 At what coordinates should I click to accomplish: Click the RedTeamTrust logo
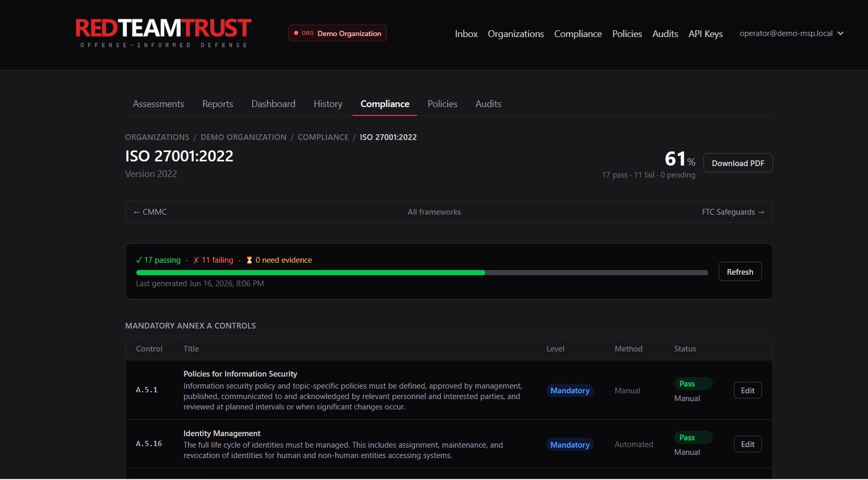(163, 33)
